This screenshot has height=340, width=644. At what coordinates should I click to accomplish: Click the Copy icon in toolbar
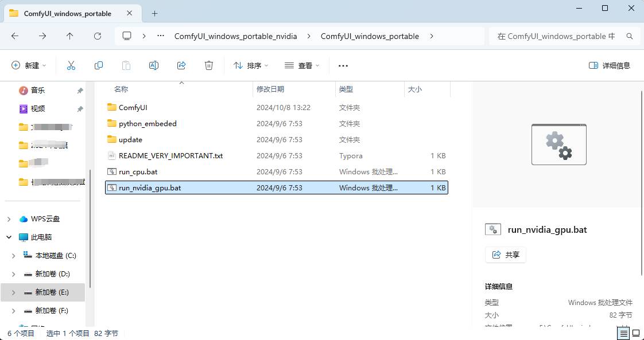99,65
